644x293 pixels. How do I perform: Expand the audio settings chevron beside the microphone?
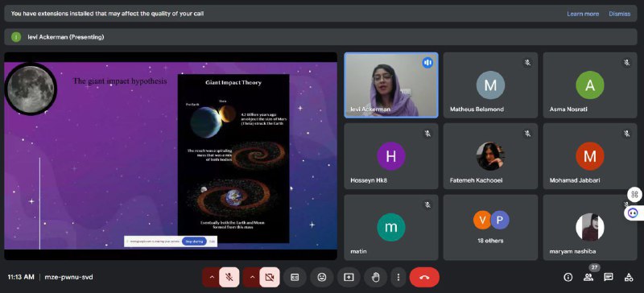[212, 278]
